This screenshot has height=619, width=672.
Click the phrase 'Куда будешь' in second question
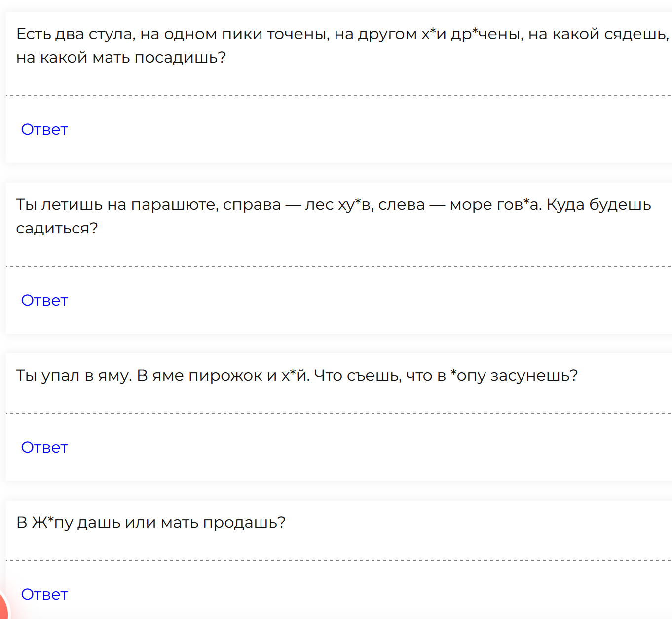coord(599,205)
